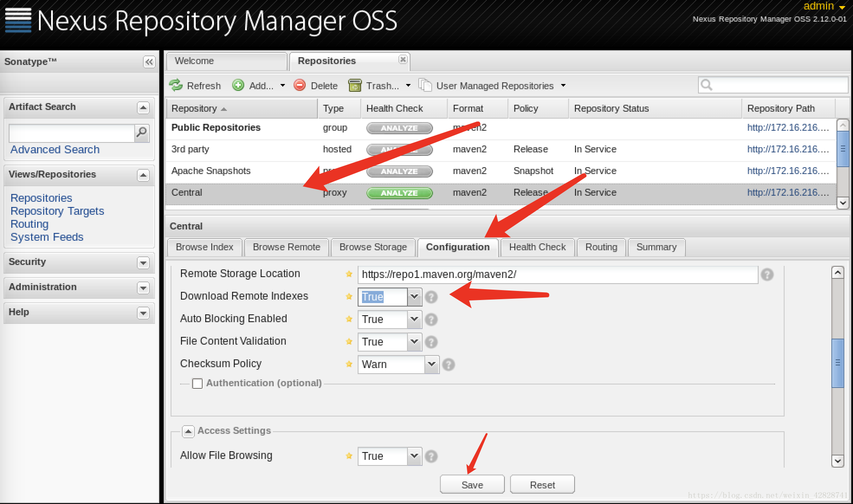Enable Authentication (optional) checkbox
The width and height of the screenshot is (853, 504).
pos(197,384)
